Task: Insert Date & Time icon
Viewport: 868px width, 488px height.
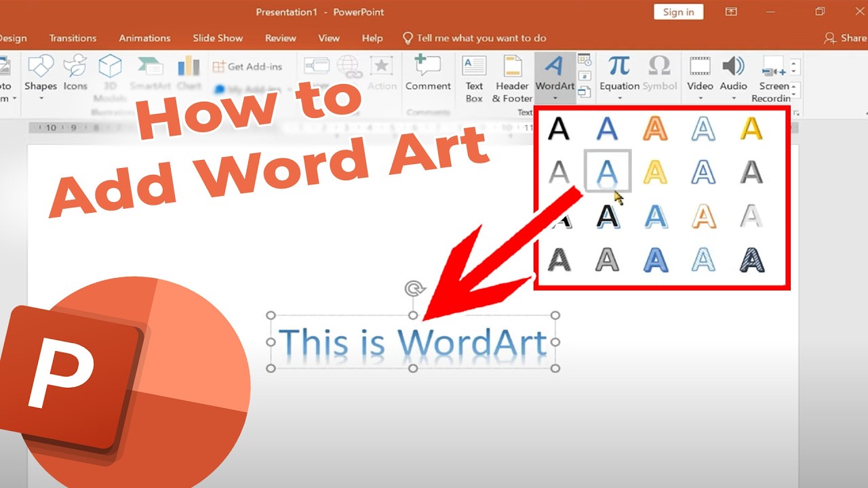Action: pyautogui.click(x=584, y=60)
